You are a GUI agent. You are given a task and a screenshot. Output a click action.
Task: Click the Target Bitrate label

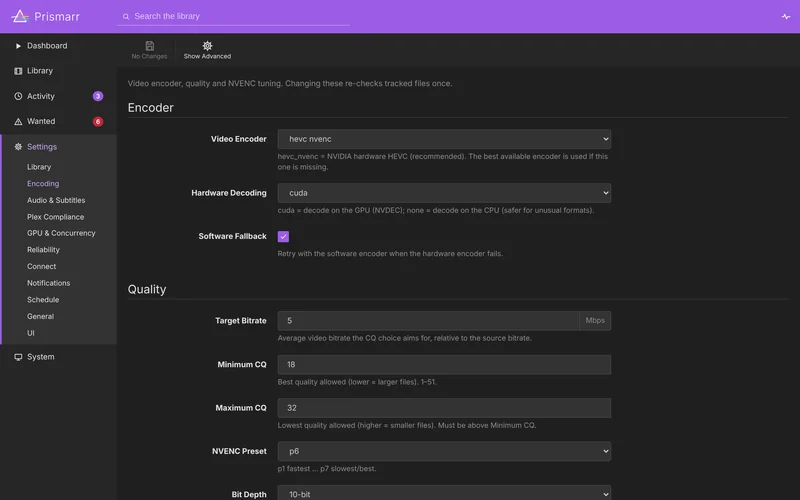coord(241,321)
